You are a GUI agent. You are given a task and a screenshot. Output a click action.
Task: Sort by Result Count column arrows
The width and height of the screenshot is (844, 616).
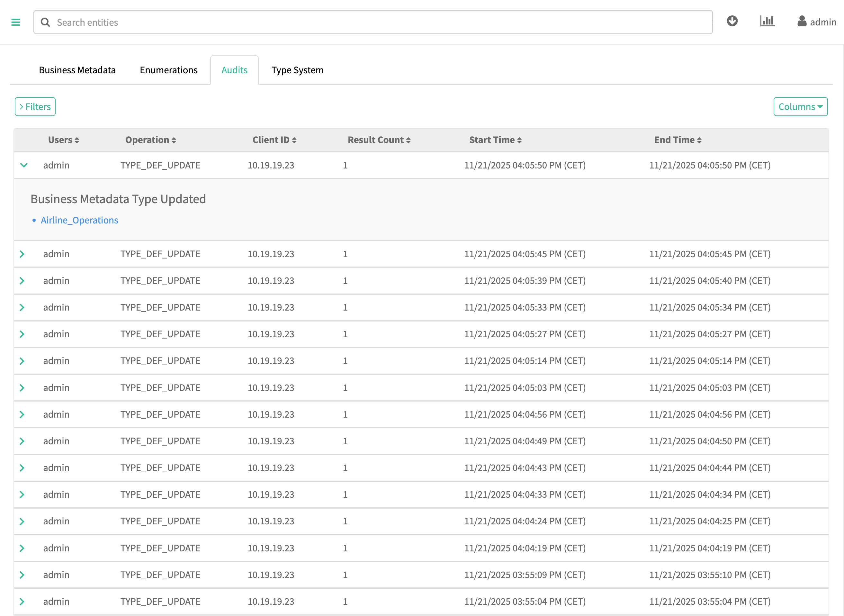coord(408,140)
